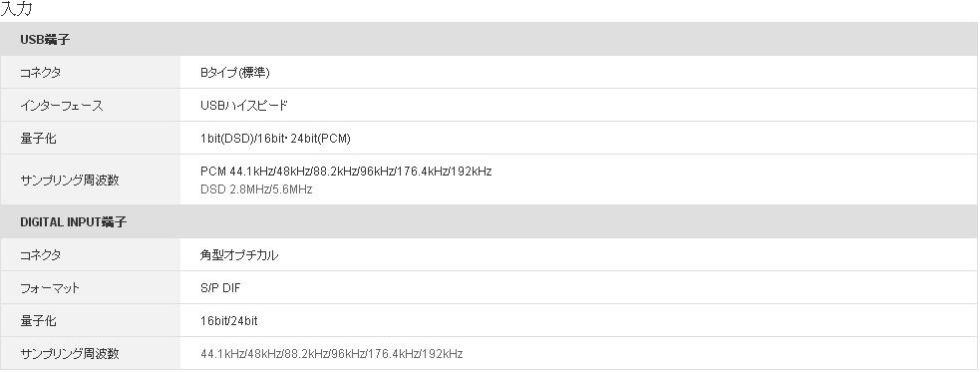Screen dimensions: 980x372
Task: Click the インターフェース row label
Action: click(x=61, y=106)
